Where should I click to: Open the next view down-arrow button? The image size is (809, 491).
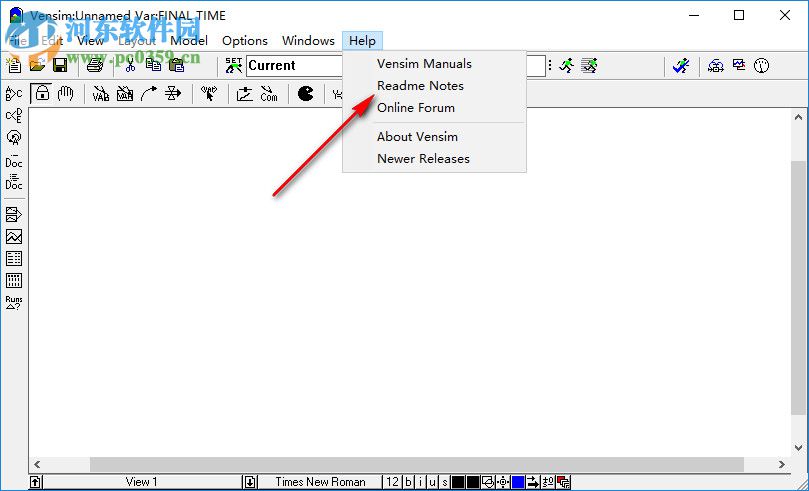tap(250, 482)
